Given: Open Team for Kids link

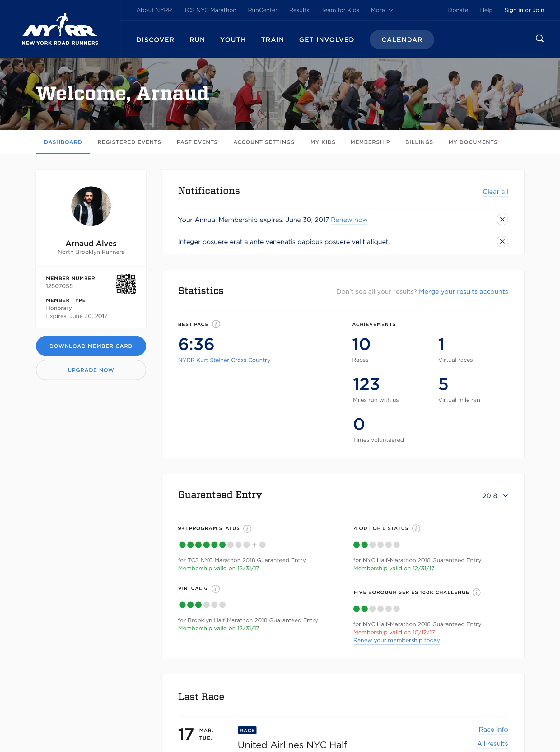Looking at the screenshot, I should point(340,10).
